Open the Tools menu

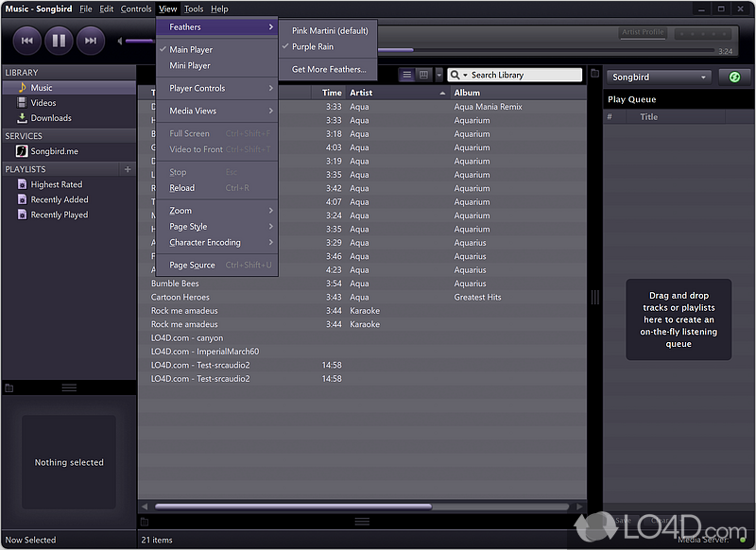pos(194,9)
